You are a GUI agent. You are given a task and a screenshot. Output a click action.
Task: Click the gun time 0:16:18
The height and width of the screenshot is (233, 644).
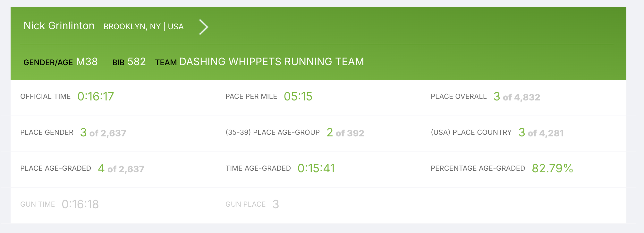80,204
